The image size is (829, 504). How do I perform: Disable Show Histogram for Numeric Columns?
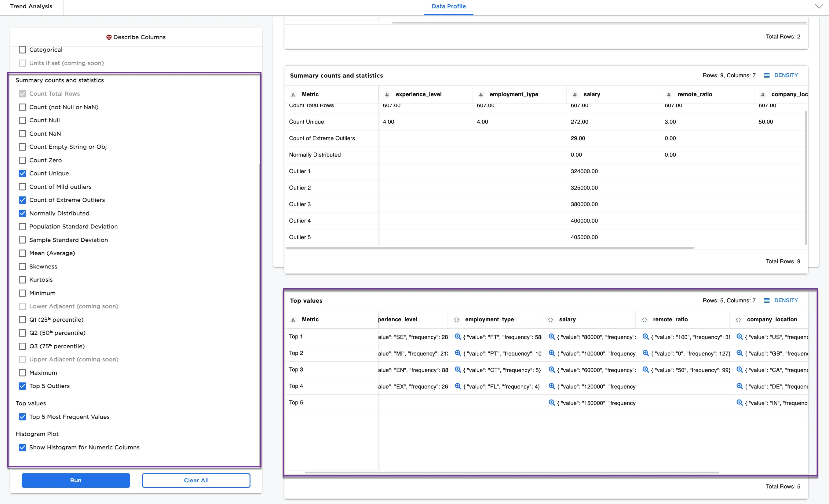[22, 447]
